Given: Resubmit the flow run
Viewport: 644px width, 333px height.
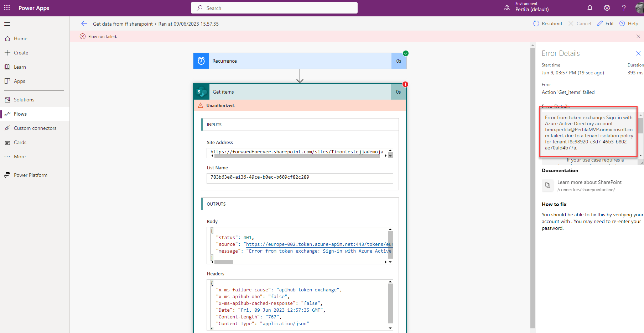Looking at the screenshot, I should tap(548, 23).
